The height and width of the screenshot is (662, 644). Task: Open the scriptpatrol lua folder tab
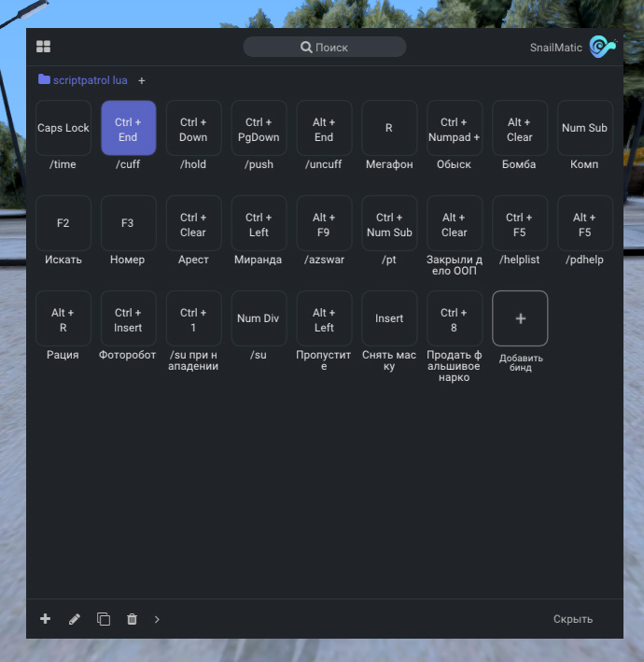(82, 80)
